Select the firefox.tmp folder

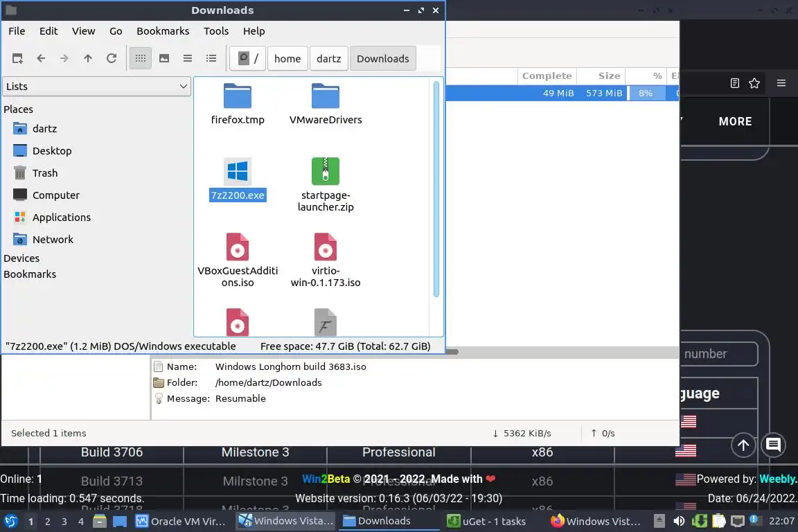point(238,104)
